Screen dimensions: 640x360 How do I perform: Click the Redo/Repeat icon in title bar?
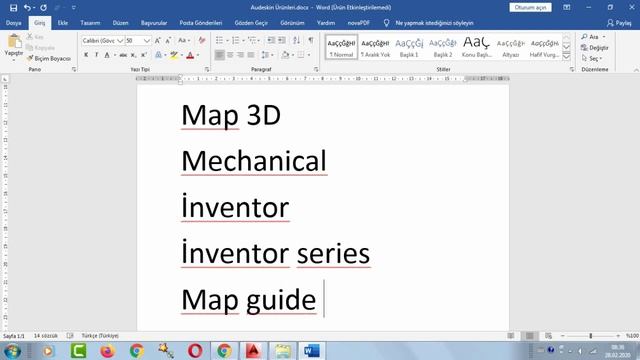point(43,7)
